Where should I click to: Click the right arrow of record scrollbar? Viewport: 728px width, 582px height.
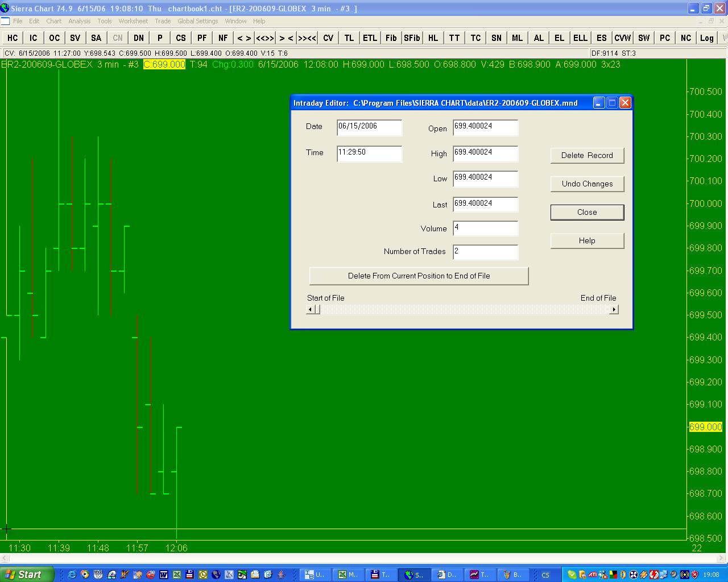[614, 309]
